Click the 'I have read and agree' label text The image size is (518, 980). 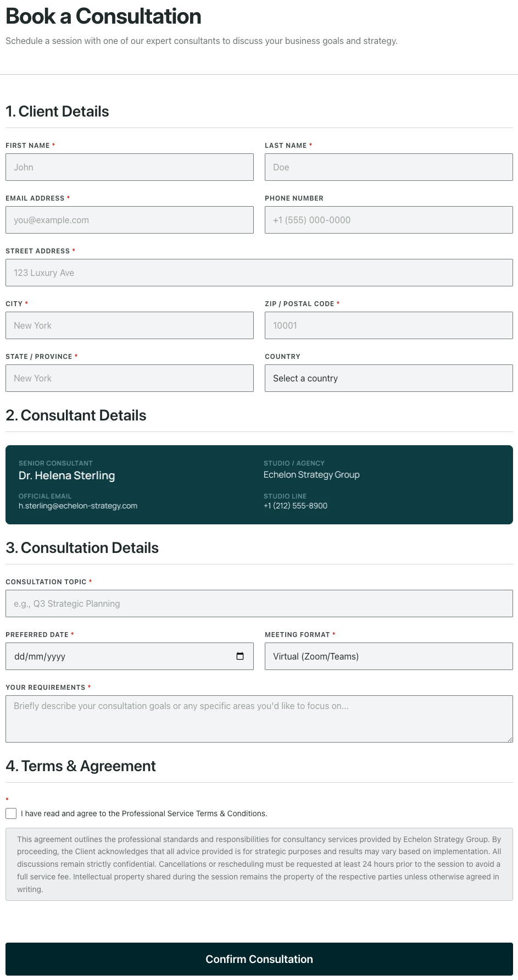pyautogui.click(x=144, y=813)
